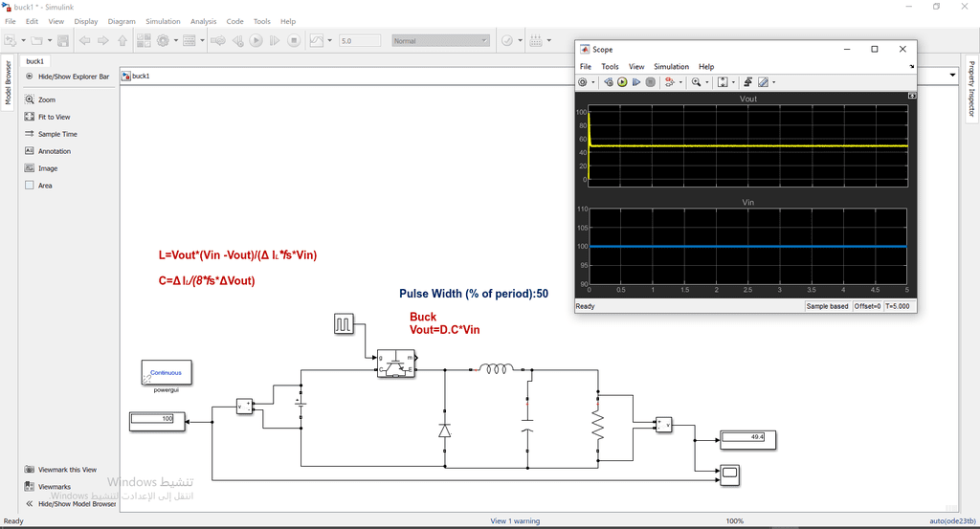
Task: Click Sample Time in palette
Action: click(51, 134)
